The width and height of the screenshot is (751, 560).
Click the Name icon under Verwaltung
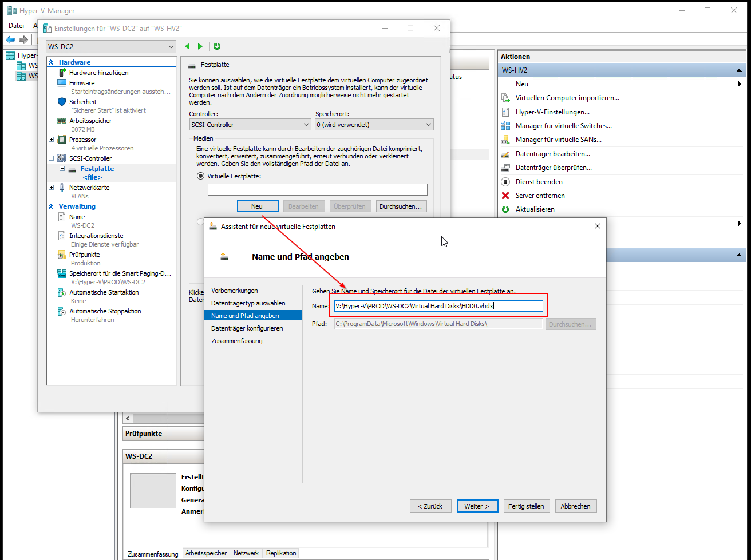pos(62,217)
